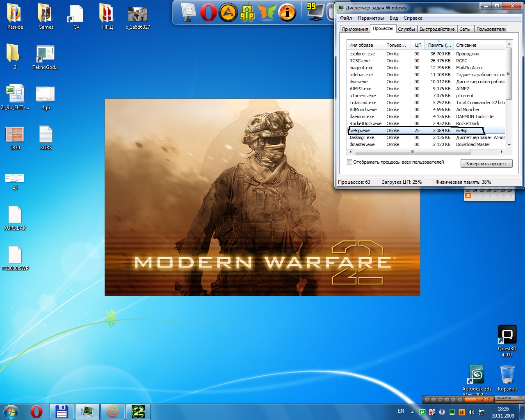Screen dimensions: 525x420
Task: Open the Вид menu in Task Manager
Action: [x=394, y=18]
